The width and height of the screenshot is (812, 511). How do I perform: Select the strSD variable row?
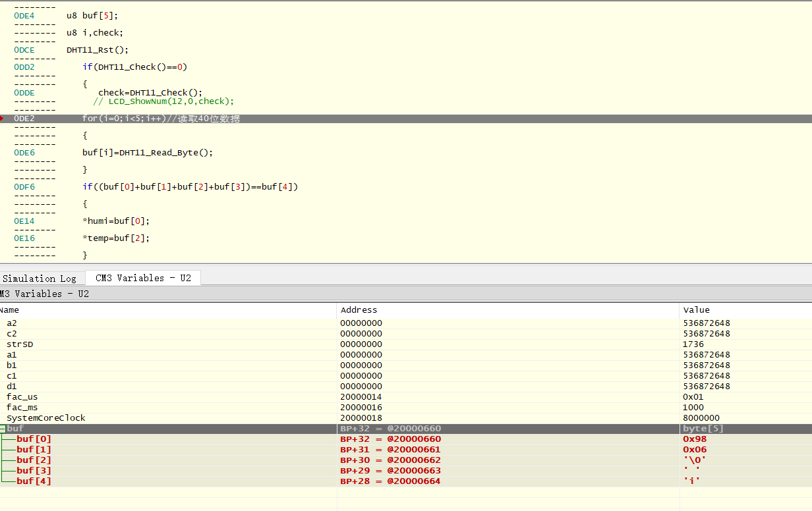[406, 344]
